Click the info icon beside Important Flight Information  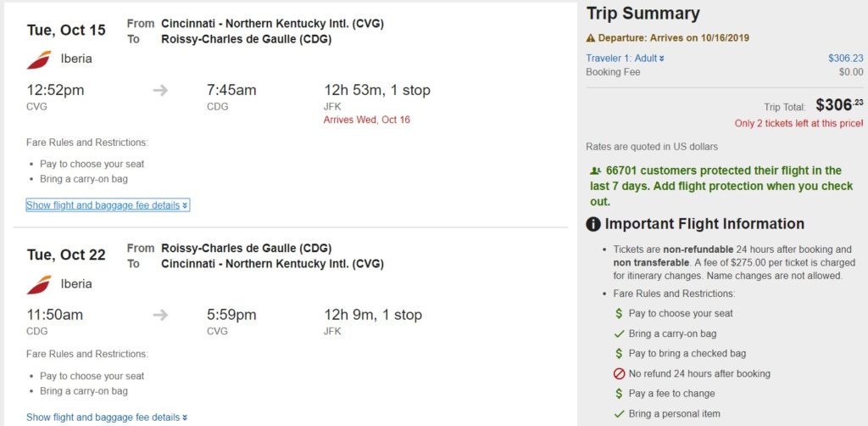pos(593,225)
